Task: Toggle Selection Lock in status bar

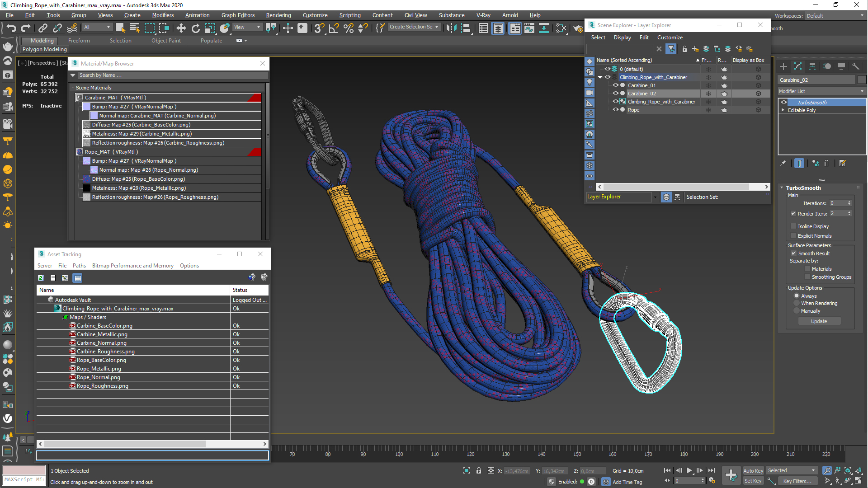Action: point(479,471)
